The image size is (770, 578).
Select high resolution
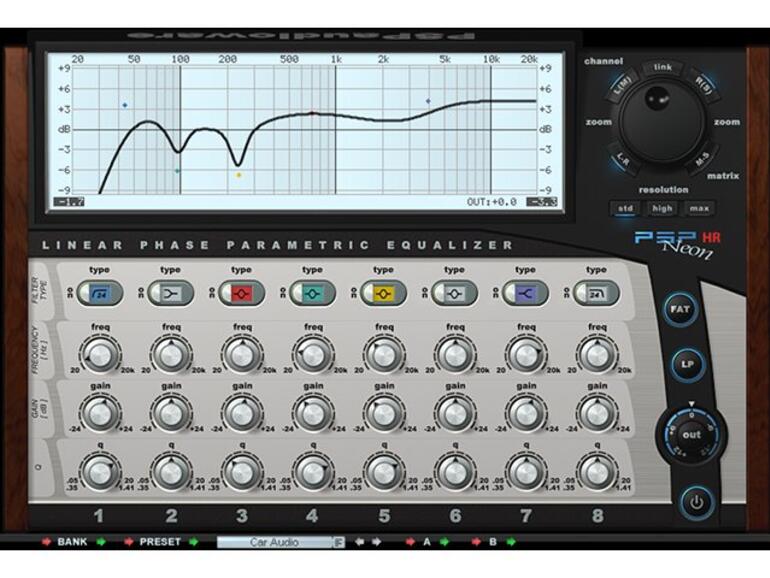click(x=662, y=208)
